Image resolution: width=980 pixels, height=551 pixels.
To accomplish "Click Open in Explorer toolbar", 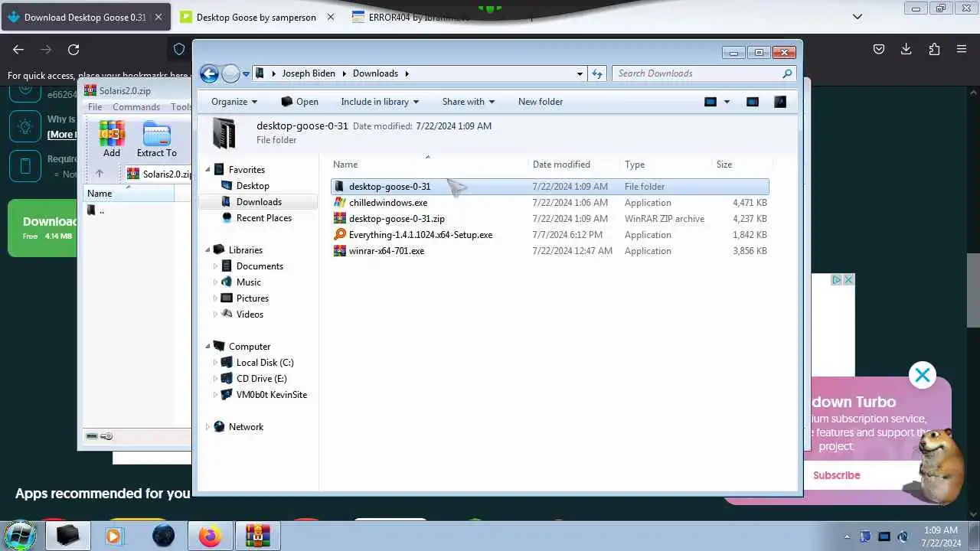I will (299, 102).
